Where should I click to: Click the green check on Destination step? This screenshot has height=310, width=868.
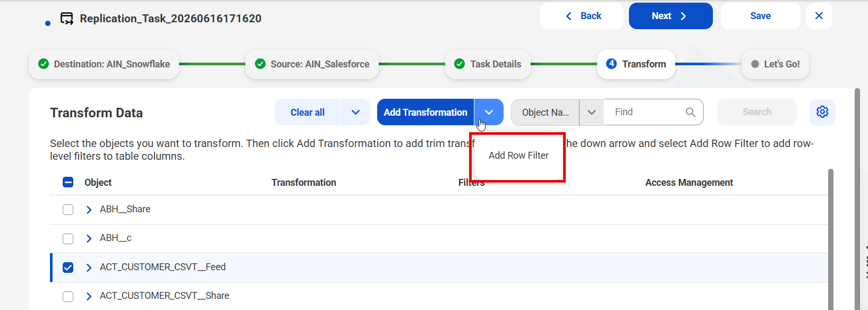(44, 64)
